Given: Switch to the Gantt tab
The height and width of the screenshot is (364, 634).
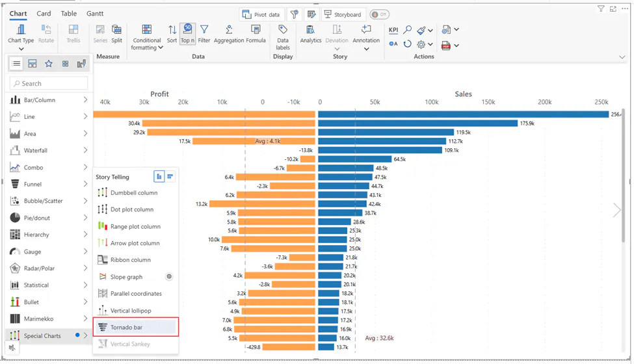Looking at the screenshot, I should tap(94, 14).
